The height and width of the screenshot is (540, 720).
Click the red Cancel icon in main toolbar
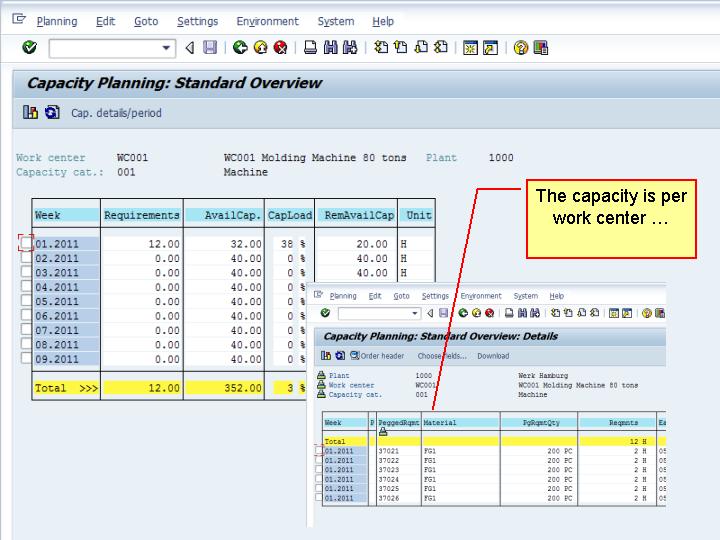pos(280,47)
